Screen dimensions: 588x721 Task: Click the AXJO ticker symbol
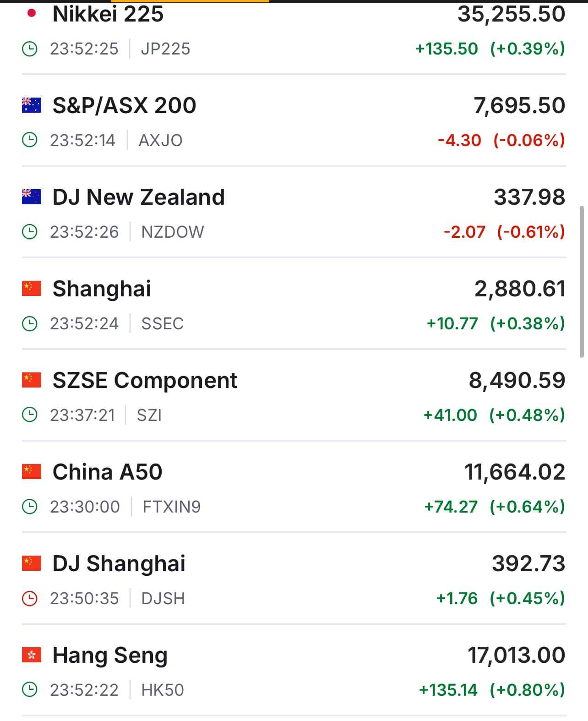[160, 140]
